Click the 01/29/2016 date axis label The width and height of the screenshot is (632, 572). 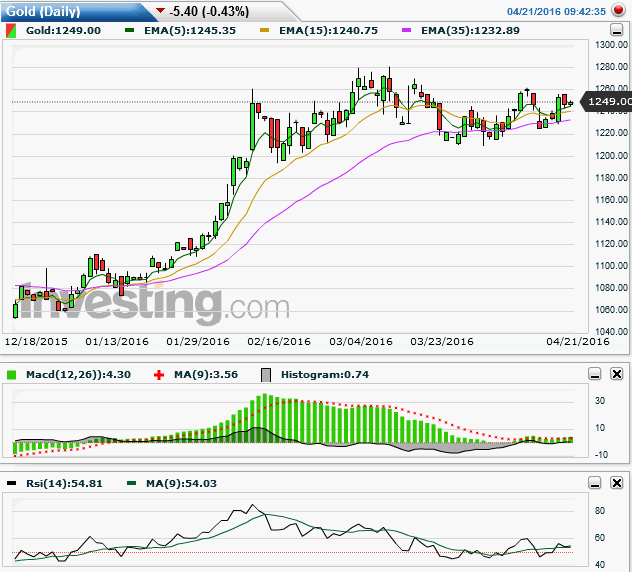click(198, 342)
